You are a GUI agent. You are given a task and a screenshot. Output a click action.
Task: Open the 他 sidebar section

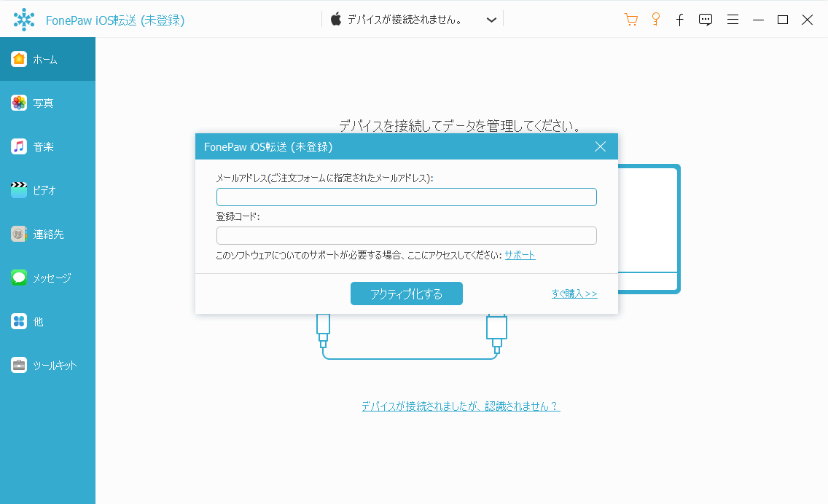coord(47,321)
